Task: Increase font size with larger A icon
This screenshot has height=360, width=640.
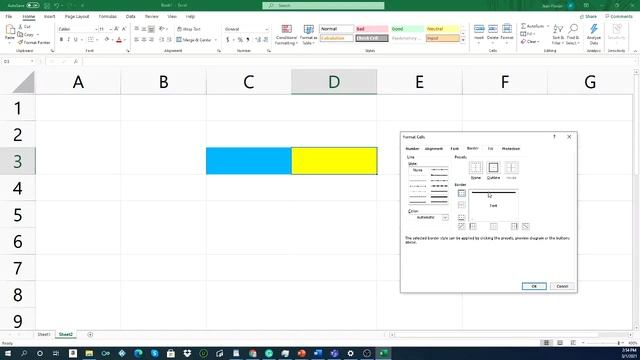Action: click(x=116, y=29)
